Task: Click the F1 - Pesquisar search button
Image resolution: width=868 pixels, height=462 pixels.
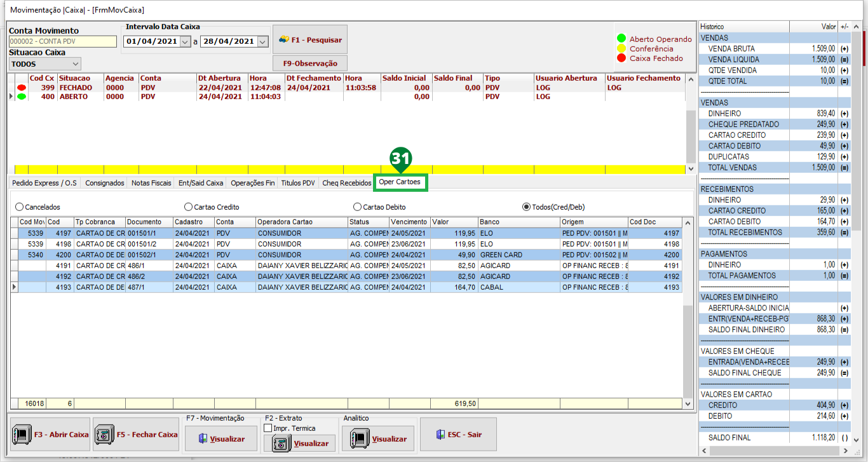Action: pos(310,39)
